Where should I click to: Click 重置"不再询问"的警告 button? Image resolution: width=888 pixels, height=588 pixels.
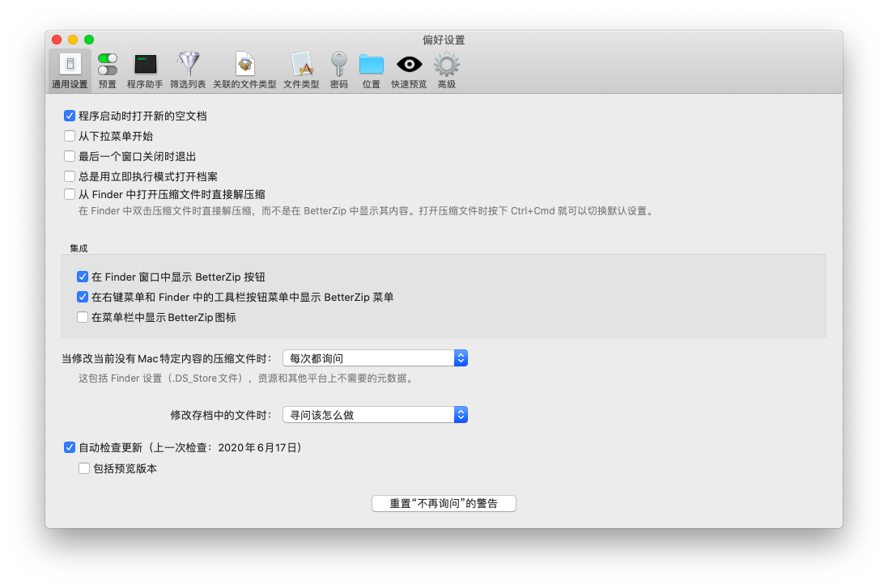coord(444,503)
